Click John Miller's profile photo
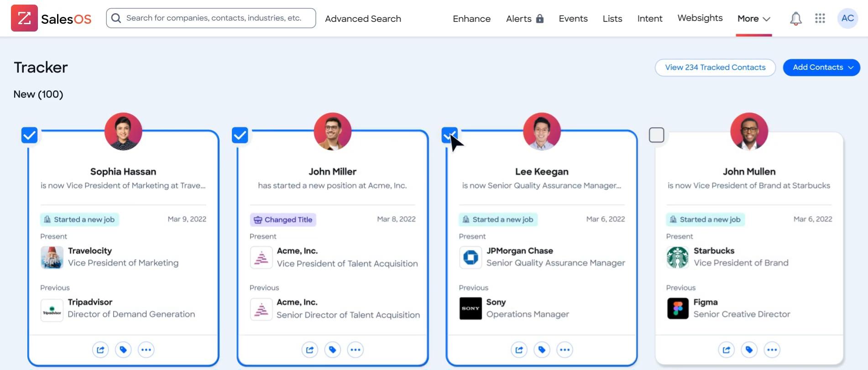The image size is (868, 370). [x=333, y=131]
